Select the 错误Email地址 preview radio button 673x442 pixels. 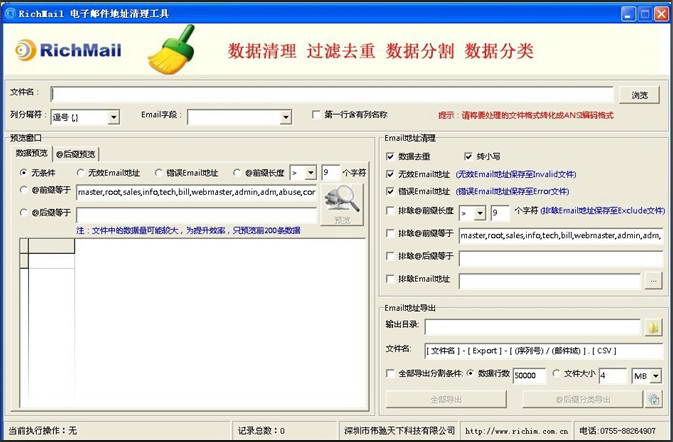click(x=158, y=173)
